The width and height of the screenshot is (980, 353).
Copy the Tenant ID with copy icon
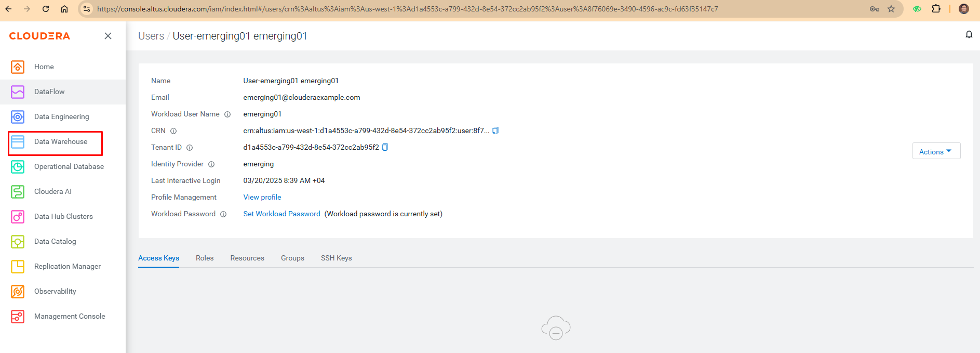[x=385, y=147]
